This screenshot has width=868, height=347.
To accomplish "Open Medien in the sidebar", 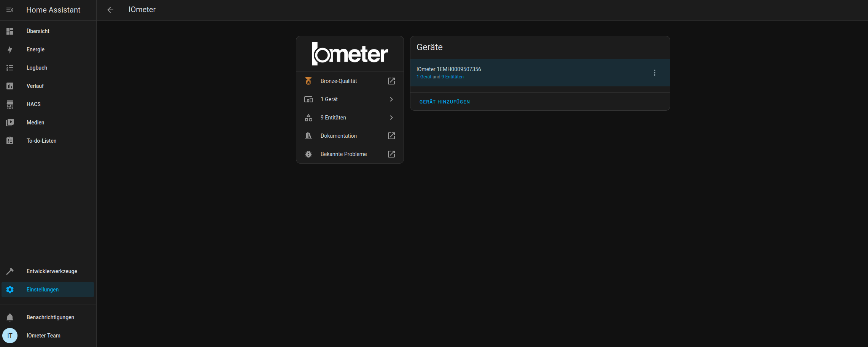I will pos(48,123).
